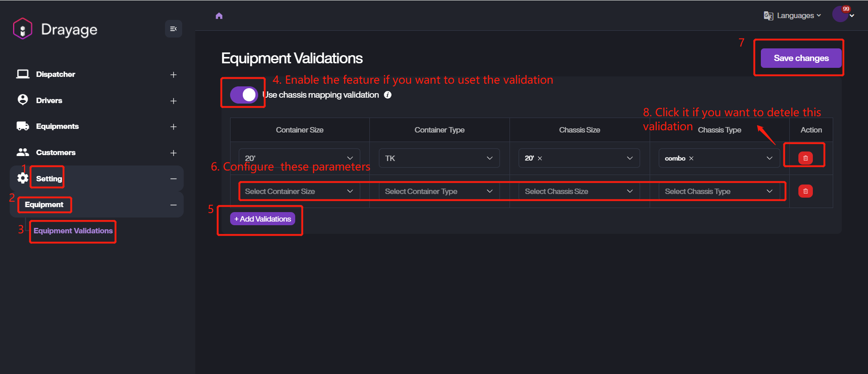868x374 pixels.
Task: Expand the Customers menu section
Action: pyautogui.click(x=173, y=153)
